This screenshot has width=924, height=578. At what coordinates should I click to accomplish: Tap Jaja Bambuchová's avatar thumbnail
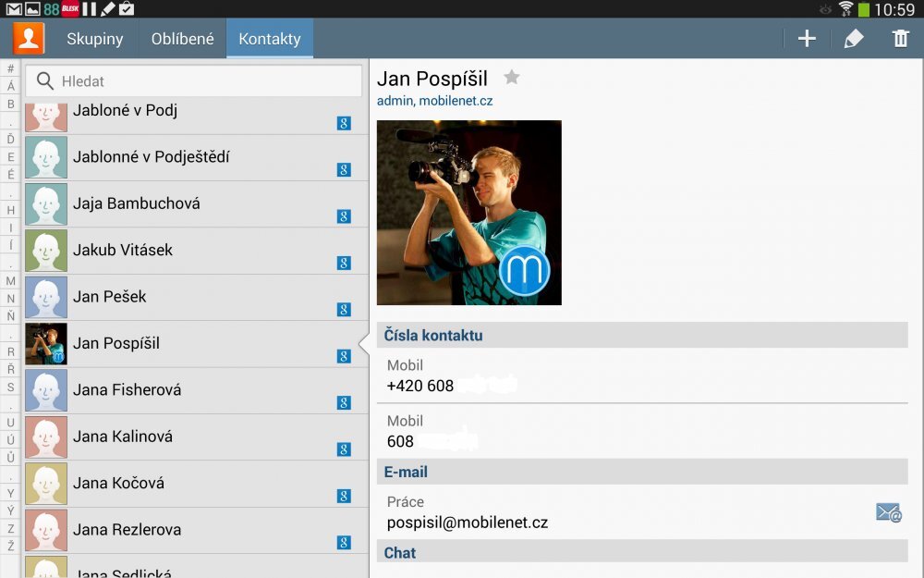[x=46, y=204]
